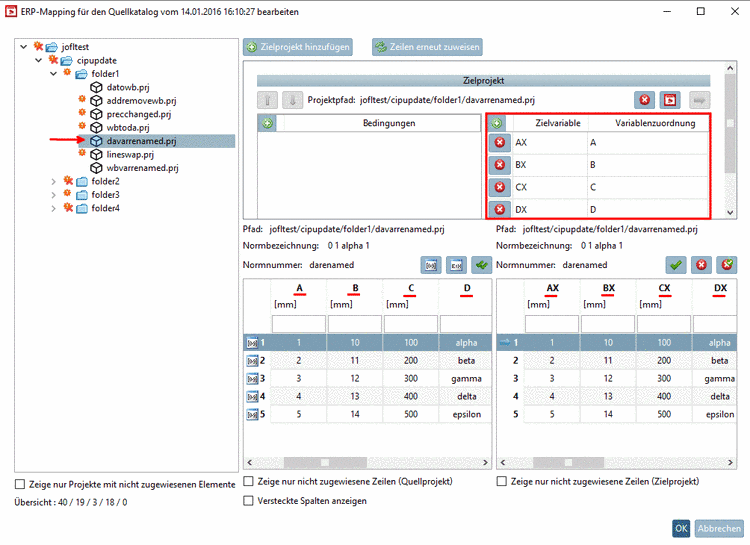Click filter field under target column AX

coord(552,324)
